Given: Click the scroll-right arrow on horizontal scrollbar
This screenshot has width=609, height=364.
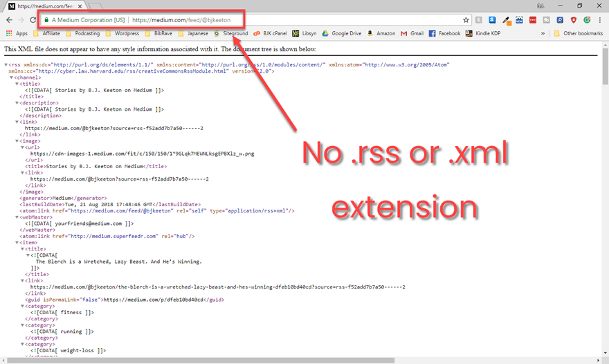Looking at the screenshot, I should pos(599,361).
